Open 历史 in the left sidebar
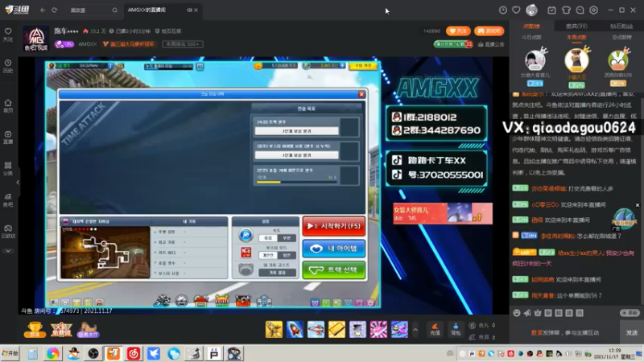The height and width of the screenshot is (362, 644). pos(8,66)
